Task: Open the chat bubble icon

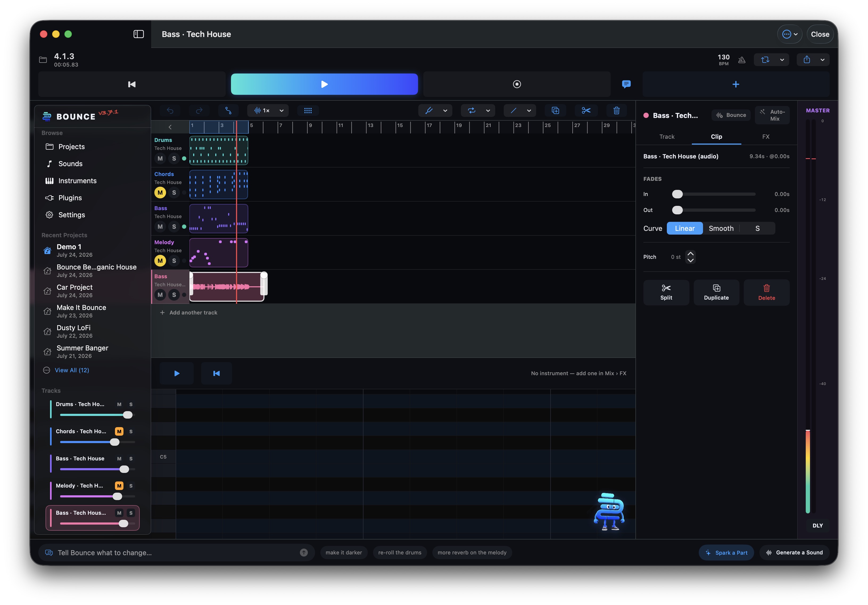Action: [x=626, y=84]
